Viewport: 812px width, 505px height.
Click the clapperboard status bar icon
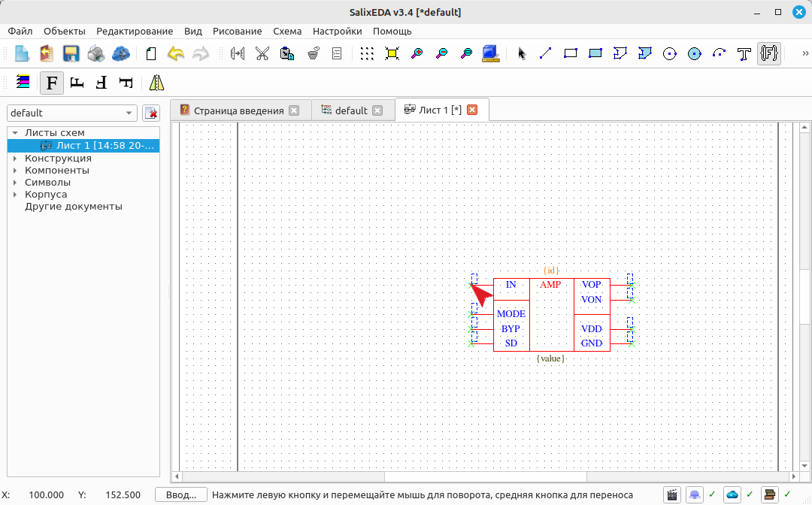pyautogui.click(x=671, y=495)
